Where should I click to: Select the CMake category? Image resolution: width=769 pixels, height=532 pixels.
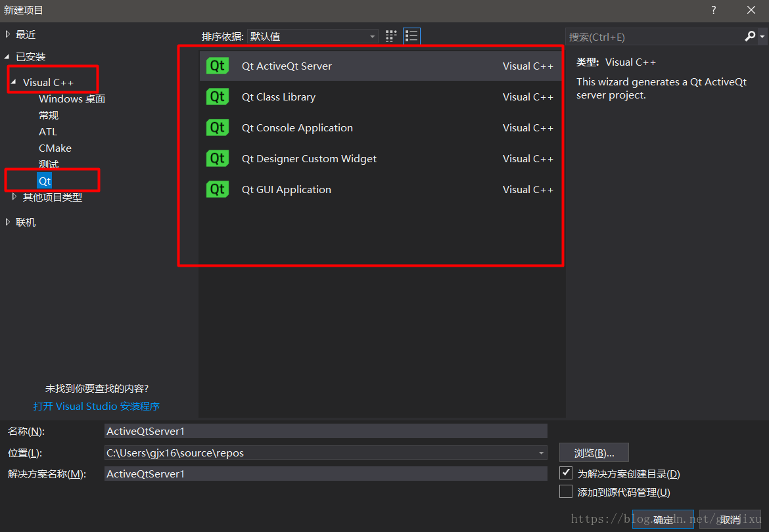(x=55, y=148)
